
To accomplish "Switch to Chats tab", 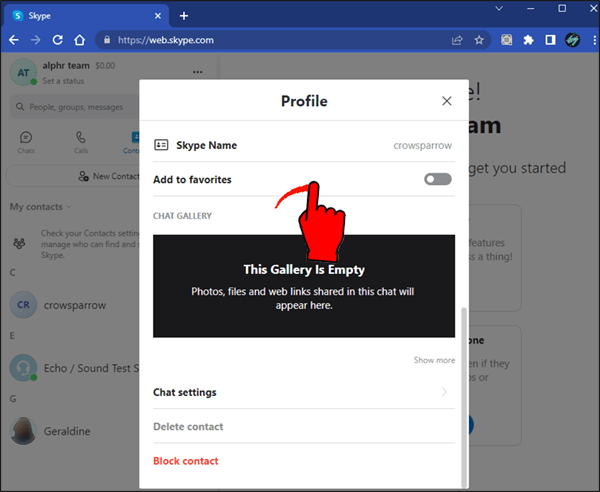I will click(x=26, y=142).
